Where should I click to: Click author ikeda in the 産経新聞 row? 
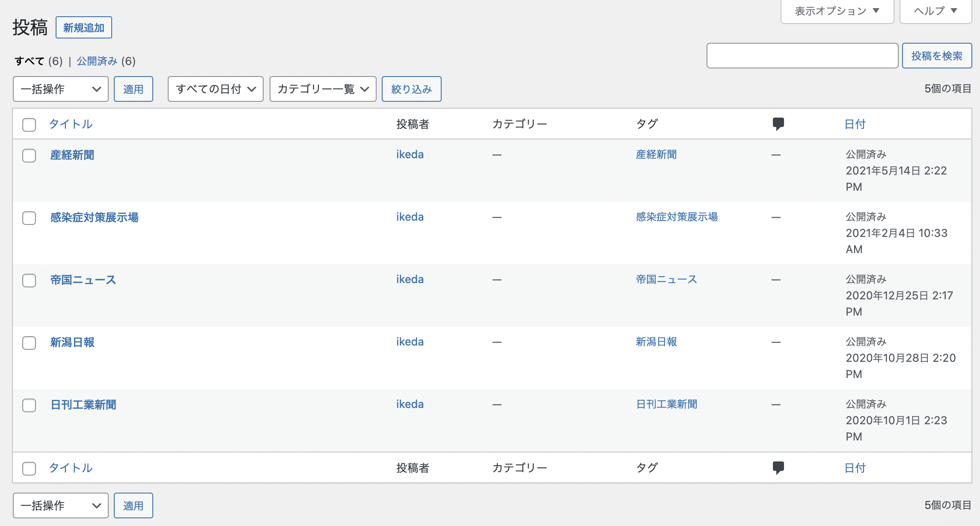(x=410, y=154)
